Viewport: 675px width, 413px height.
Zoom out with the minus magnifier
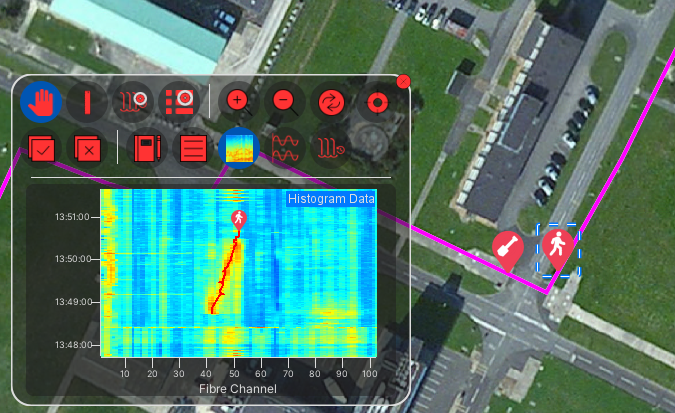point(283,101)
